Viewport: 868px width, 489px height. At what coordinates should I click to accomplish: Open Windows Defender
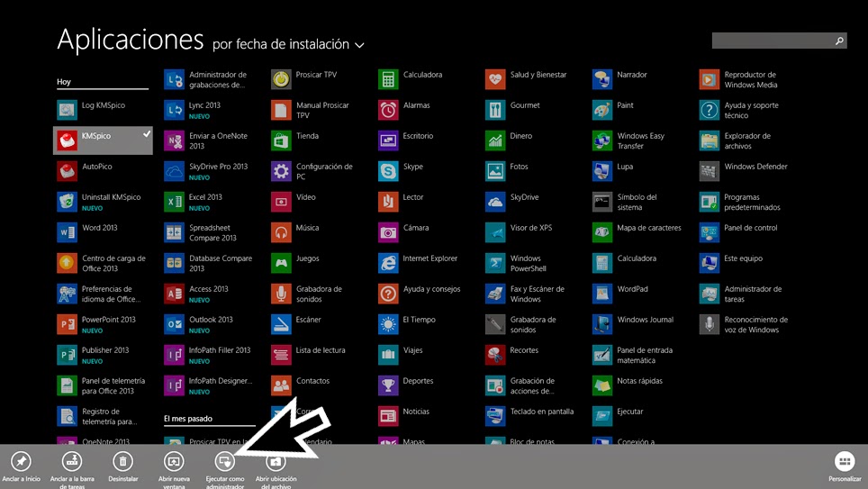(x=744, y=171)
